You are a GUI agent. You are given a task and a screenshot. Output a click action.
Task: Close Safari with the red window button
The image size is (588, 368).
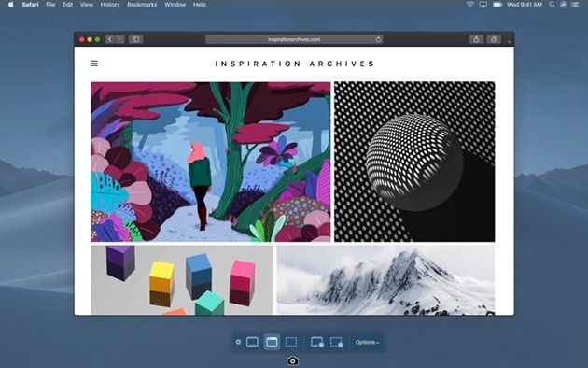point(82,39)
